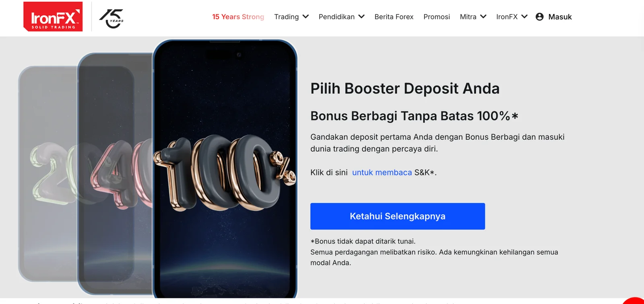The width and height of the screenshot is (644, 304).
Task: Expand the Mitra dropdown chevron
Action: 483,16
